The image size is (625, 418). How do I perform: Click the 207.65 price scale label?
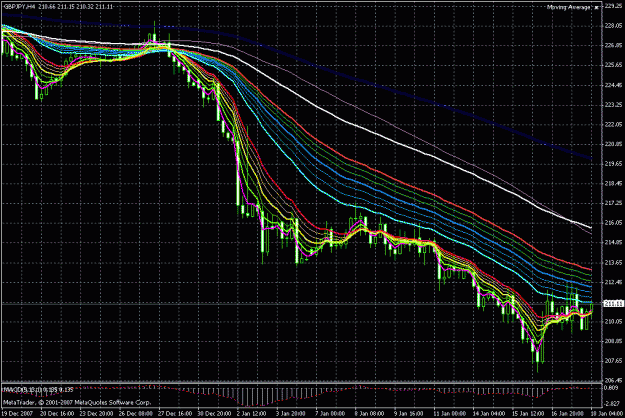pos(614,361)
